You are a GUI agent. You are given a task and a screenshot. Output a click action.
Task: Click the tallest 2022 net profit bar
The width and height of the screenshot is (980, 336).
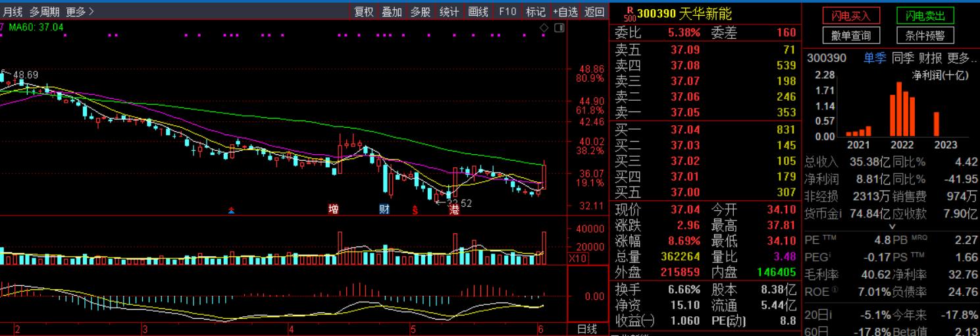pyautogui.click(x=900, y=109)
